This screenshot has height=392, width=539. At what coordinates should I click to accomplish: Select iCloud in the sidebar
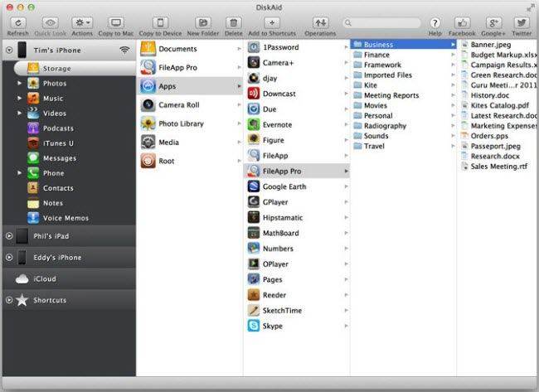(x=69, y=278)
